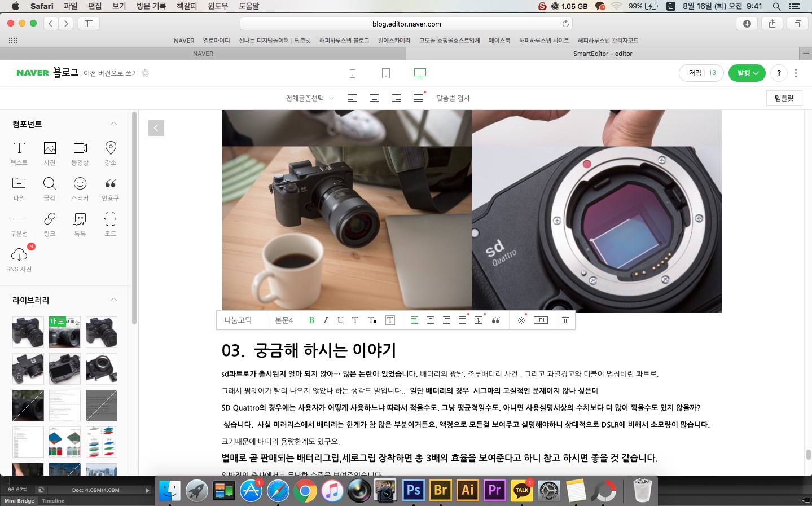Viewport: 812px width, 506px height.
Task: Add a 장소 location component
Action: [111, 153]
